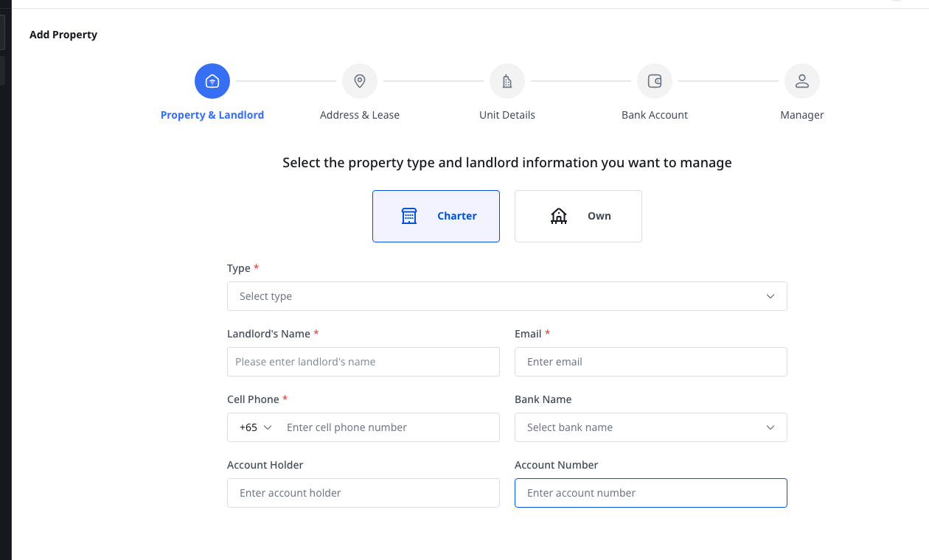Focus the cell phone number field
This screenshot has height=560, width=929.
389,427
